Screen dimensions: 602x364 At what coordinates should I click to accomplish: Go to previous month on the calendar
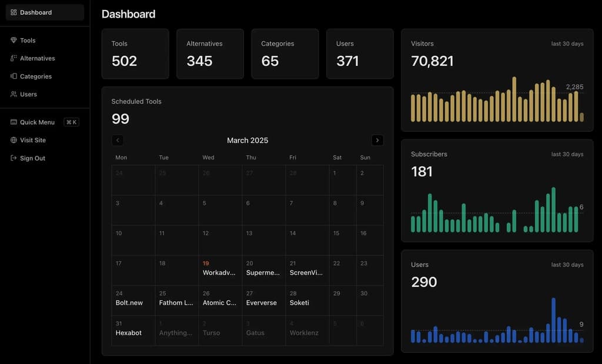click(x=118, y=140)
